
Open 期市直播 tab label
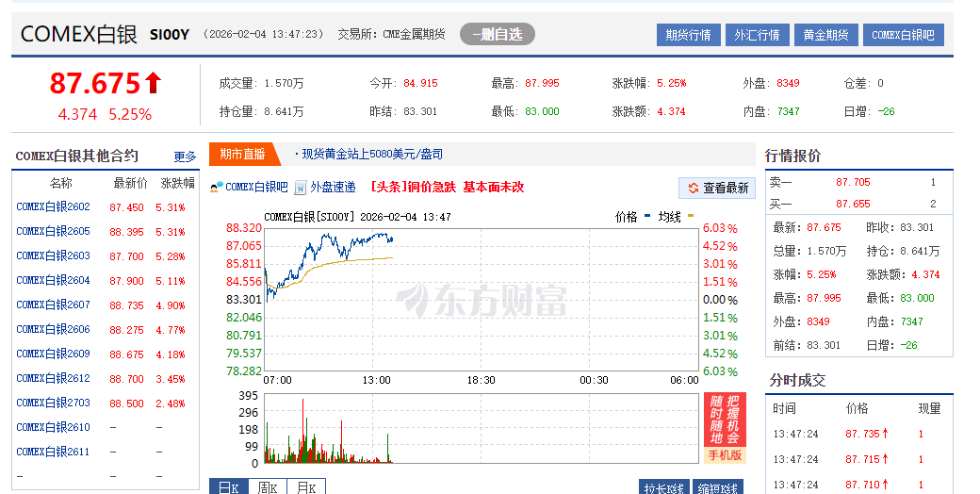click(242, 154)
